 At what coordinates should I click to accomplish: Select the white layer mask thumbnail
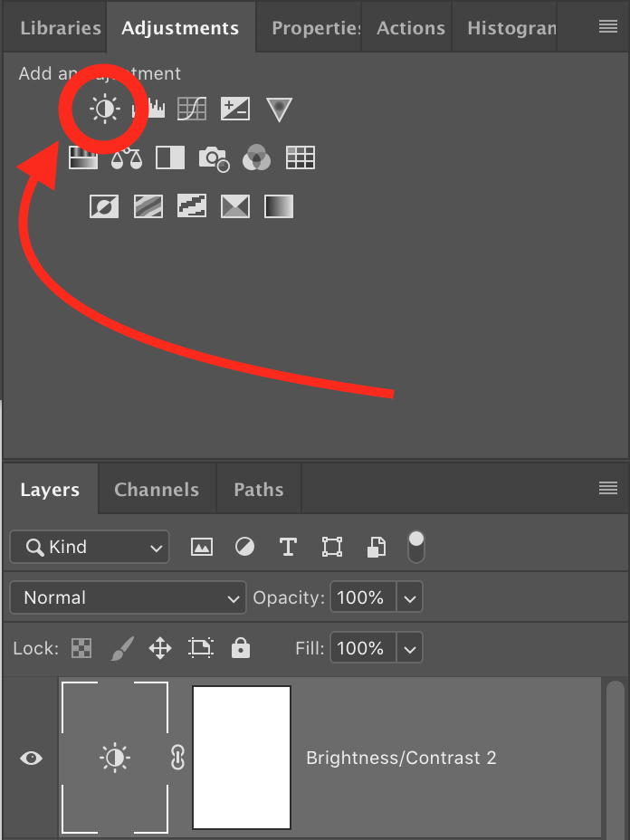242,758
